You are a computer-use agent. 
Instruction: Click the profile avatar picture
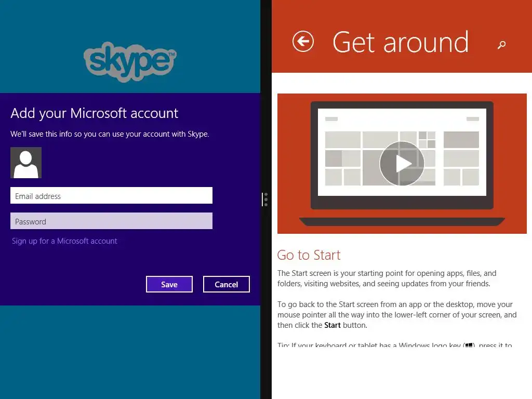[26, 163]
